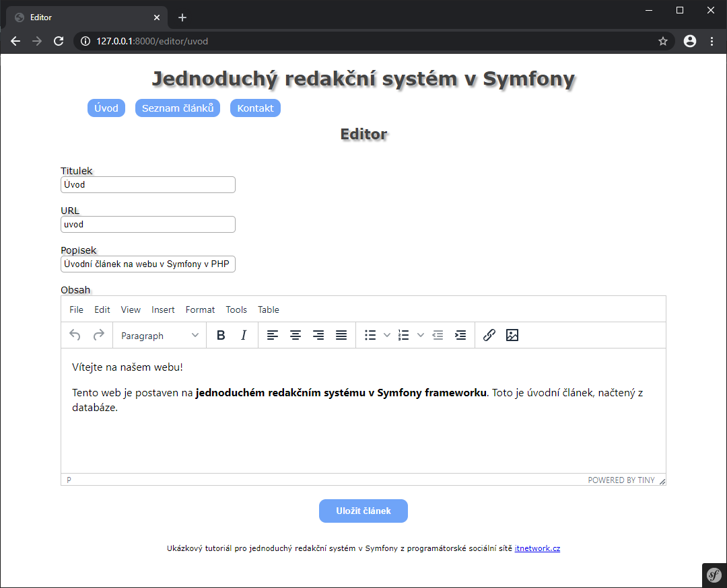Select the Editor browser tab

(87, 17)
